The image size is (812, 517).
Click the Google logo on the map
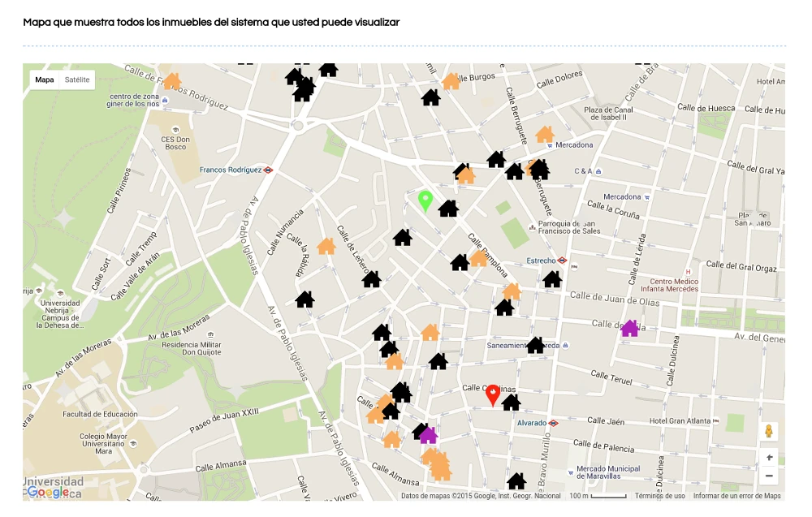(x=48, y=492)
